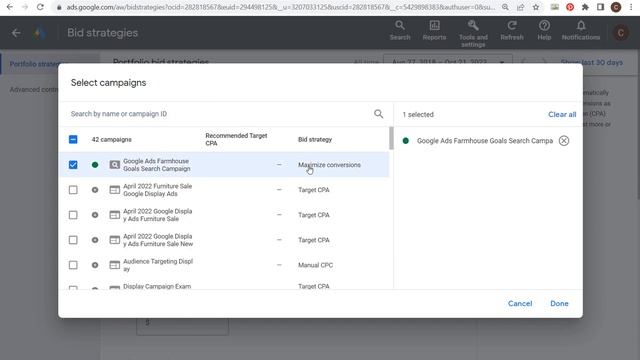
Task: Open the browser zoom magnifier icon
Action: coord(505,7)
